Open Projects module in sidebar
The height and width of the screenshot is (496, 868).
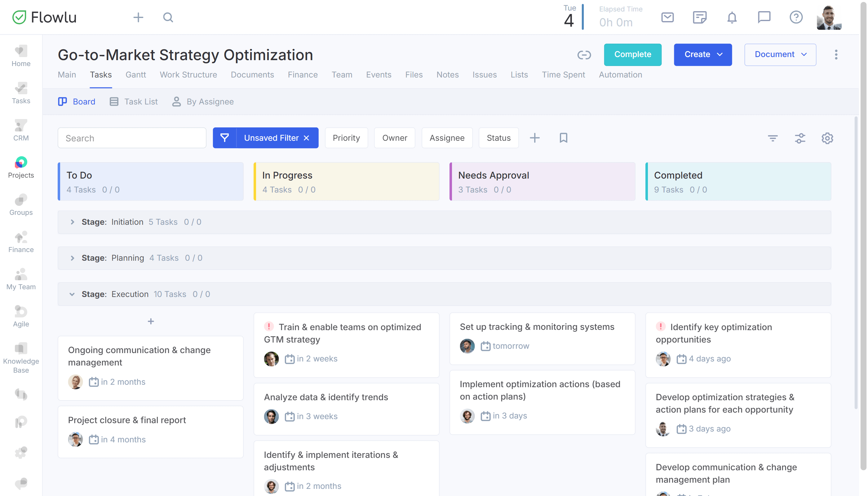coord(21,168)
